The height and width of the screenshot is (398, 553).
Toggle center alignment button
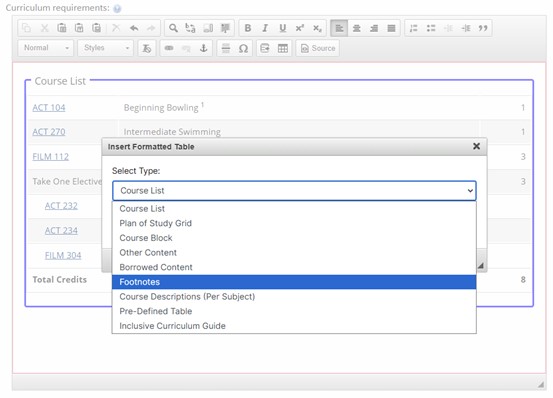[357, 28]
